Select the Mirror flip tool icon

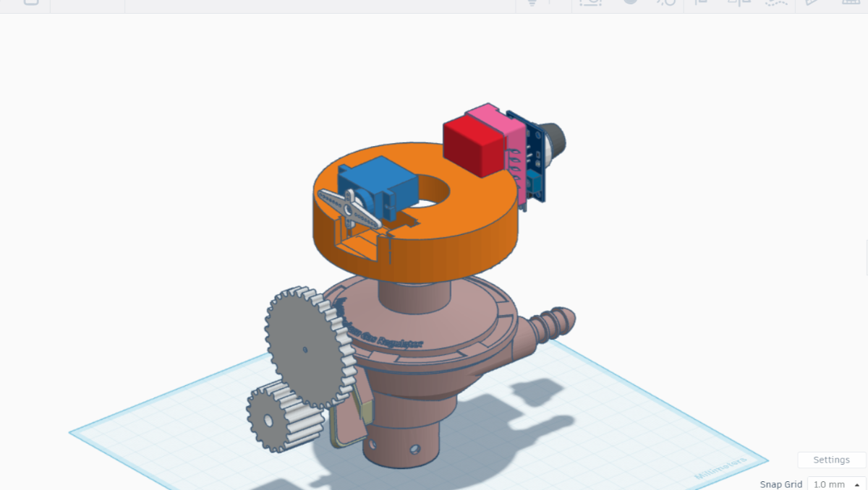(x=739, y=3)
